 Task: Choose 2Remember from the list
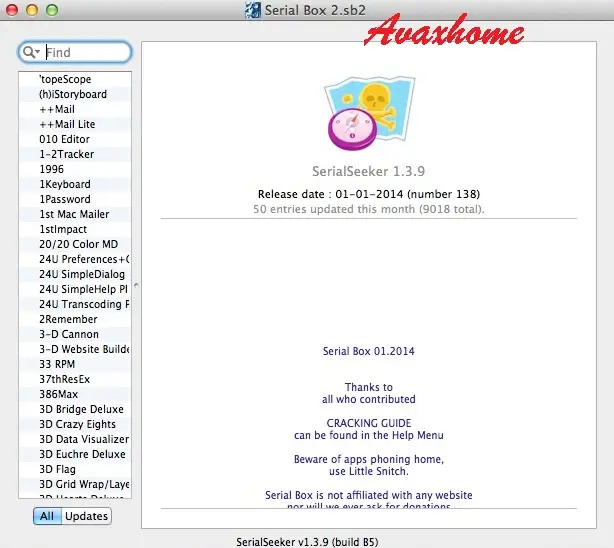click(75, 319)
